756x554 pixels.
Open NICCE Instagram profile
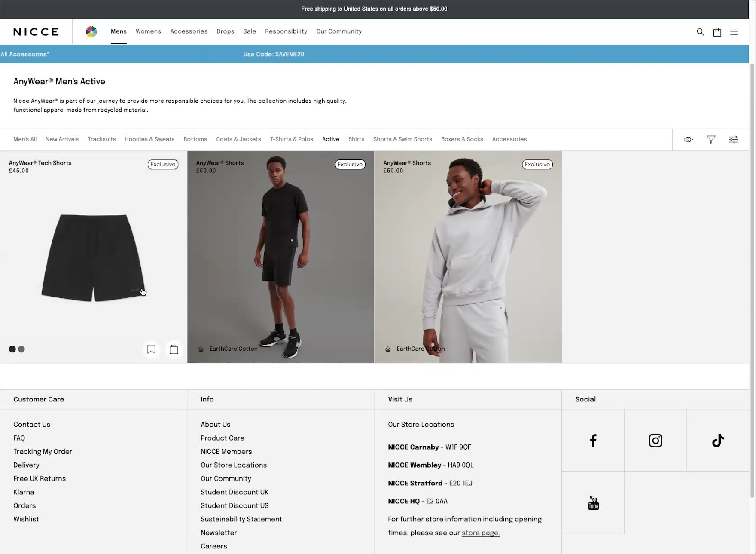click(x=655, y=441)
